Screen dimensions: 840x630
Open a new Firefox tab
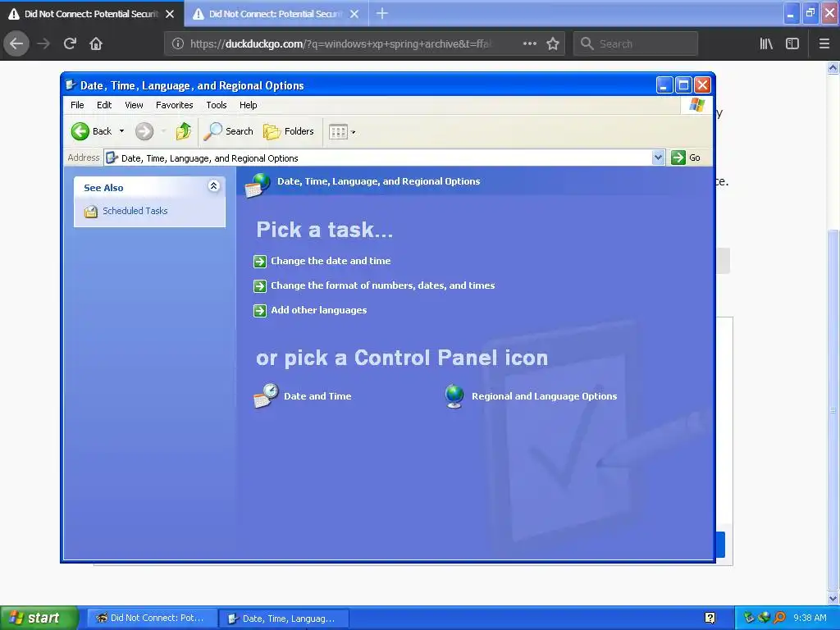point(382,13)
